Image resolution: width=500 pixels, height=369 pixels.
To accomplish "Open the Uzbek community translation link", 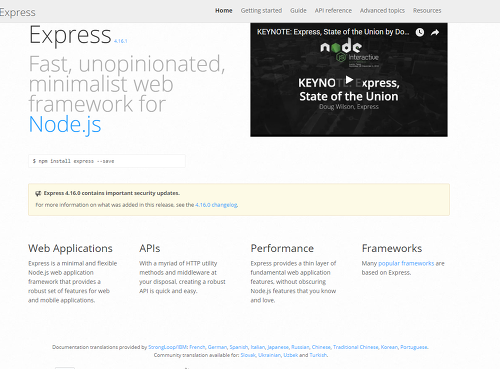I will pos(290,355).
